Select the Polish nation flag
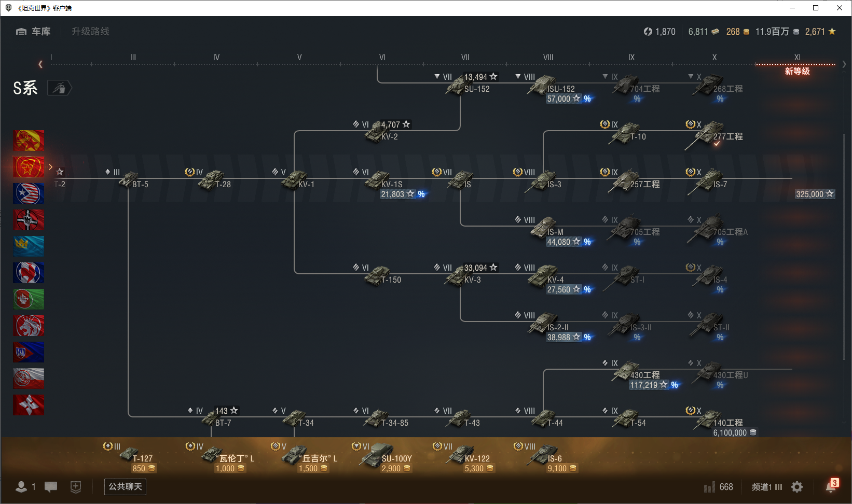 [29, 379]
